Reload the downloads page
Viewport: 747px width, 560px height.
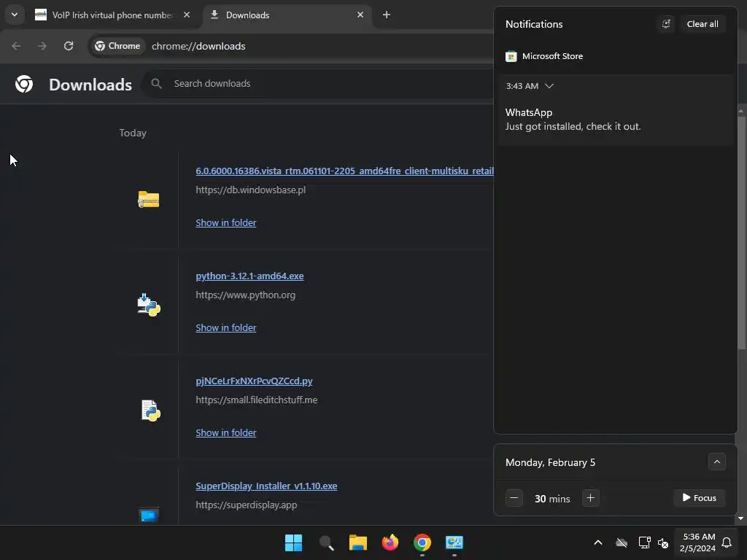click(69, 46)
